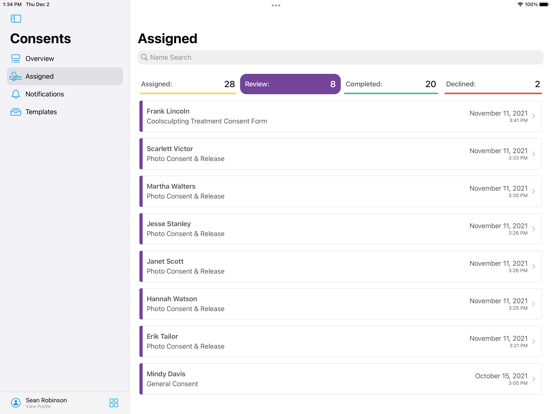
Task: Open the View Profile link
Action: (x=38, y=407)
